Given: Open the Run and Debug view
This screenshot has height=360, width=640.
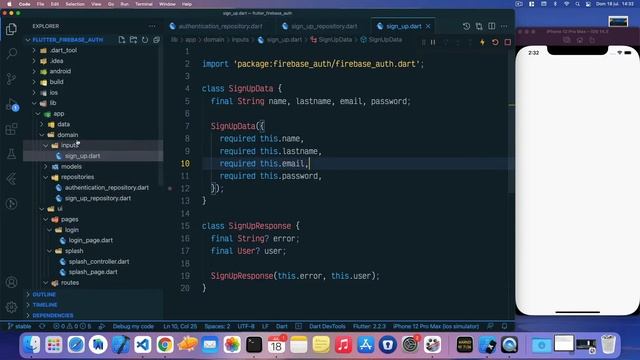Looking at the screenshot, I should click(x=11, y=104).
